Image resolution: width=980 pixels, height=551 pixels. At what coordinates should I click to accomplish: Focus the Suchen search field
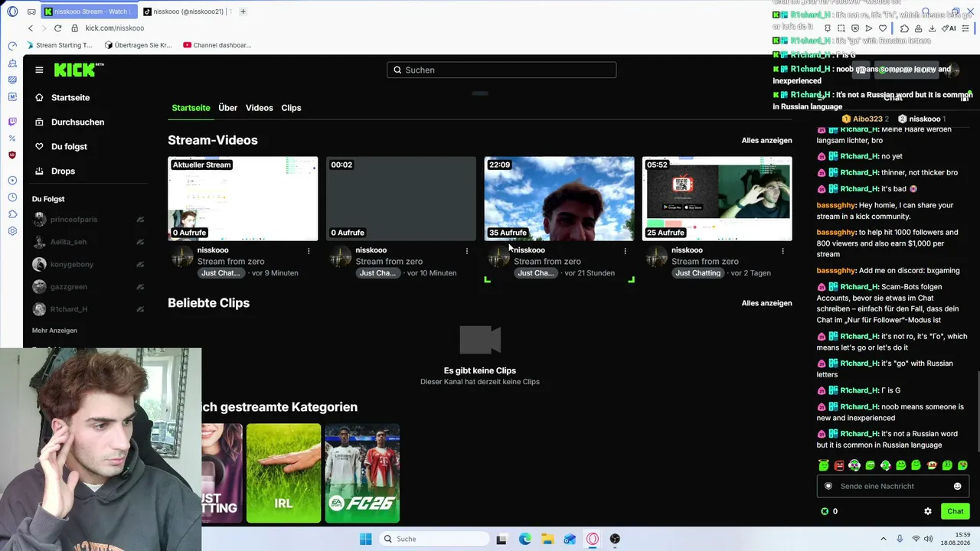[501, 70]
